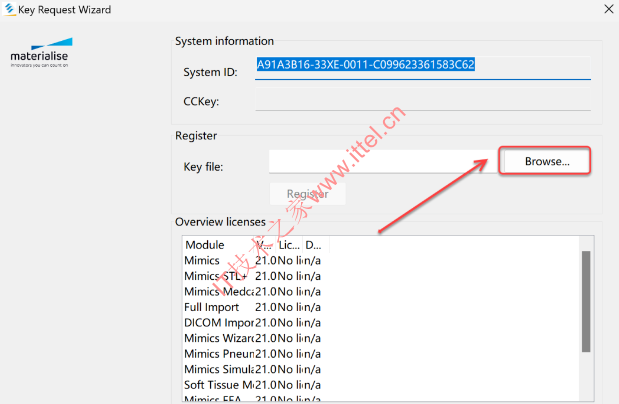Focus the Key file path field
Screen dimensions: 619x404
383,162
